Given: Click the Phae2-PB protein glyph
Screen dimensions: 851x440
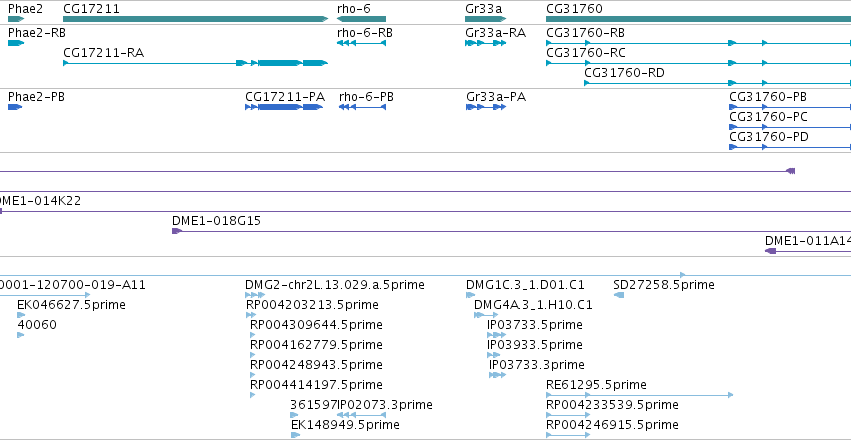Looking at the screenshot, I should click(x=15, y=107).
